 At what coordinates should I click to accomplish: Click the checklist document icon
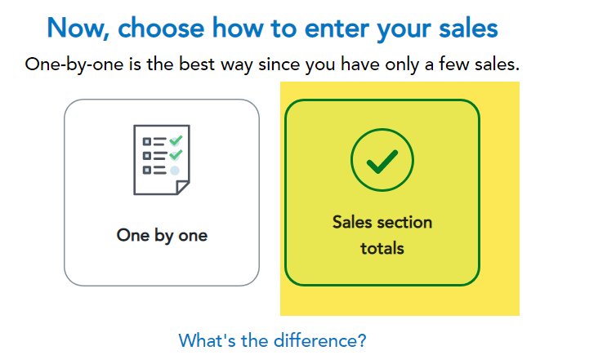tap(162, 160)
